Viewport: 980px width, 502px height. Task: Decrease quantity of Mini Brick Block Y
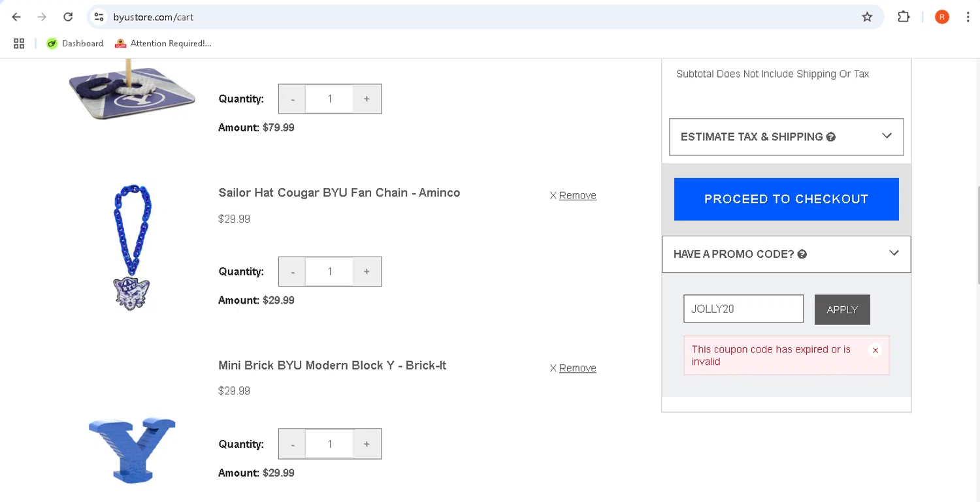pyautogui.click(x=292, y=444)
